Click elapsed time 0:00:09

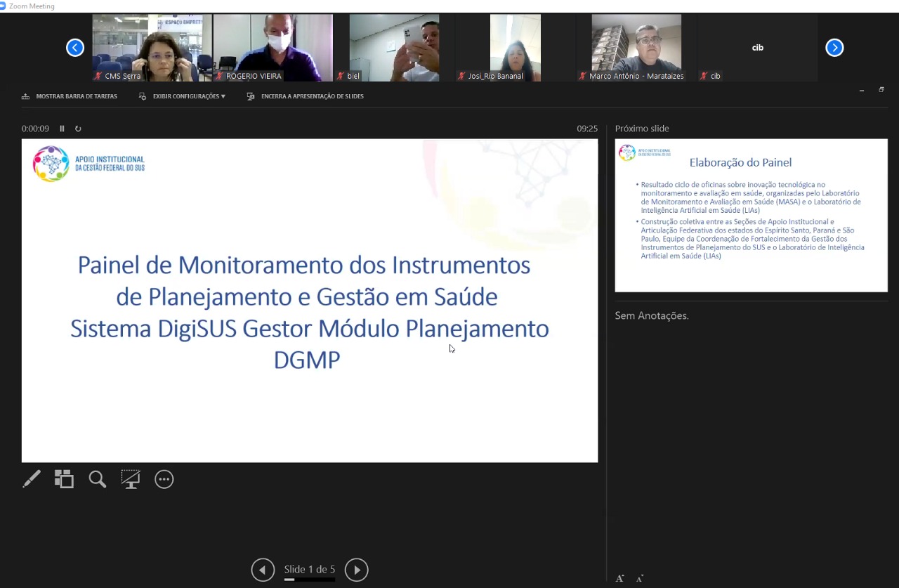[x=35, y=129]
